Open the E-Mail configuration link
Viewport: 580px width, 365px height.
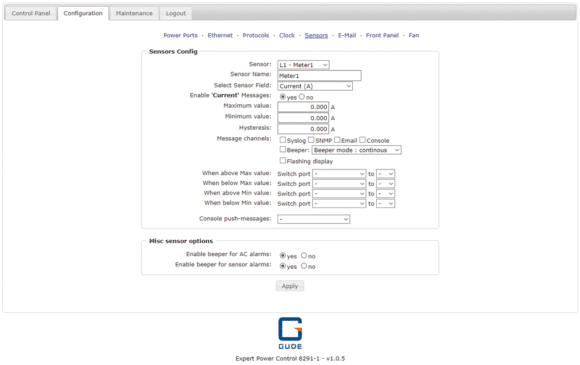point(347,36)
